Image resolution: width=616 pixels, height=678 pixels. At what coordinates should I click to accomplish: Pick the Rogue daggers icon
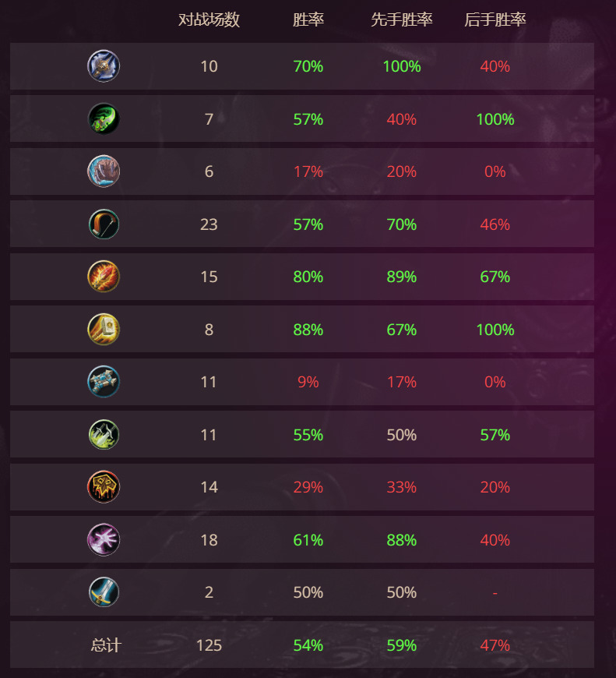coord(104,435)
